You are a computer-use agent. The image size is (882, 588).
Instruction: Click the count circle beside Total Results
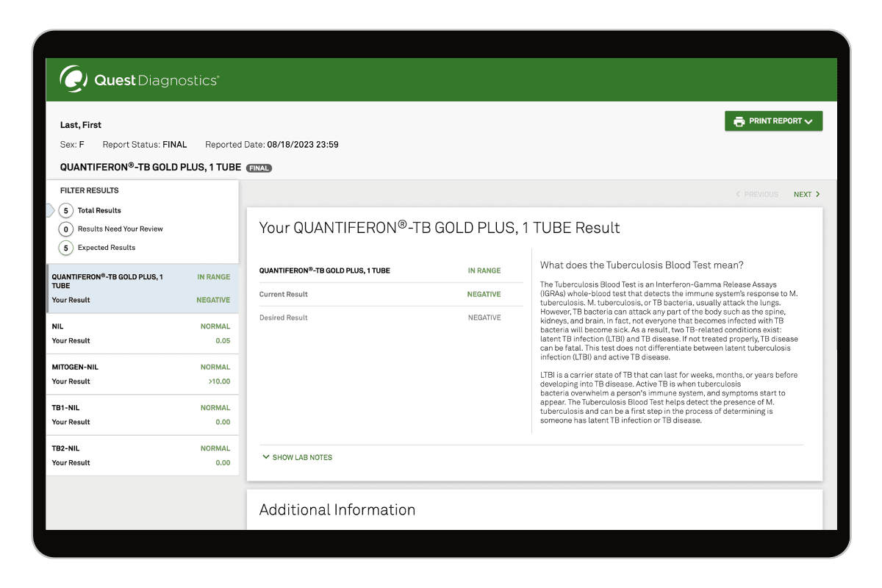tap(66, 211)
